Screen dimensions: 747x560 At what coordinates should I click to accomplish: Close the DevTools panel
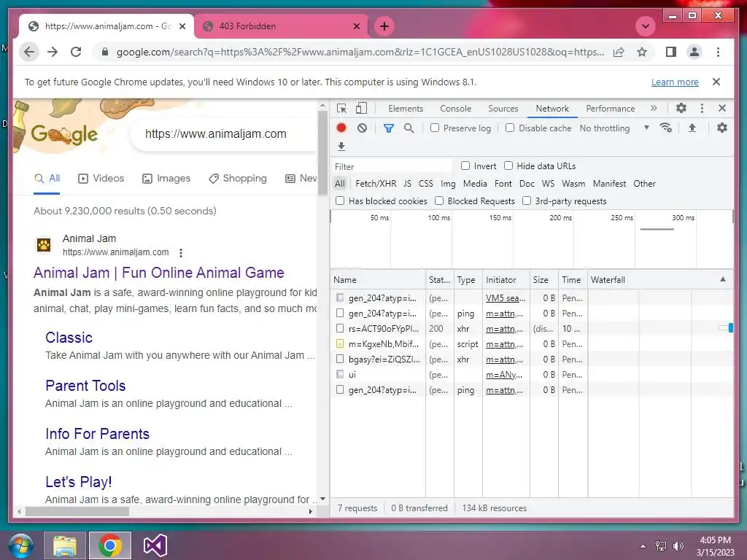(x=722, y=109)
